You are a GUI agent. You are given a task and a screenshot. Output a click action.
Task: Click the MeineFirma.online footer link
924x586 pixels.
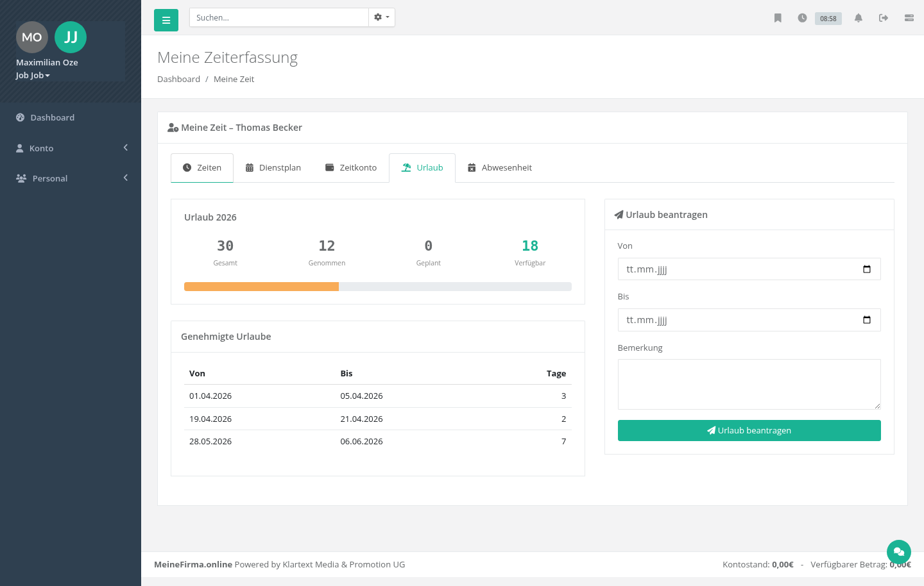pyautogui.click(x=193, y=564)
